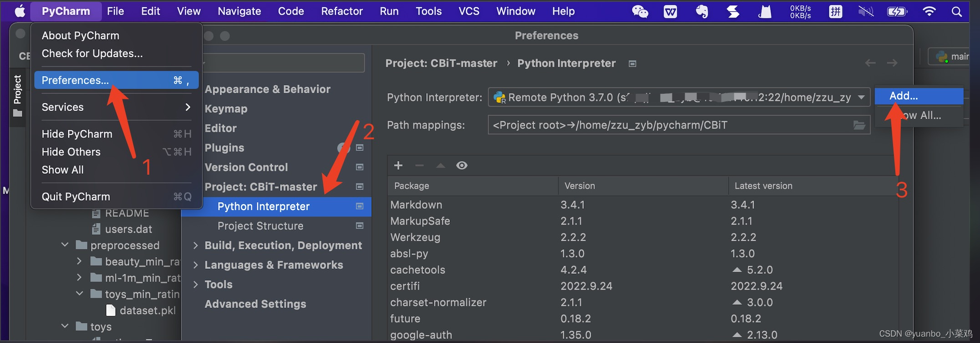Toggle show early releases eye icon
The height and width of the screenshot is (343, 980).
pyautogui.click(x=462, y=166)
